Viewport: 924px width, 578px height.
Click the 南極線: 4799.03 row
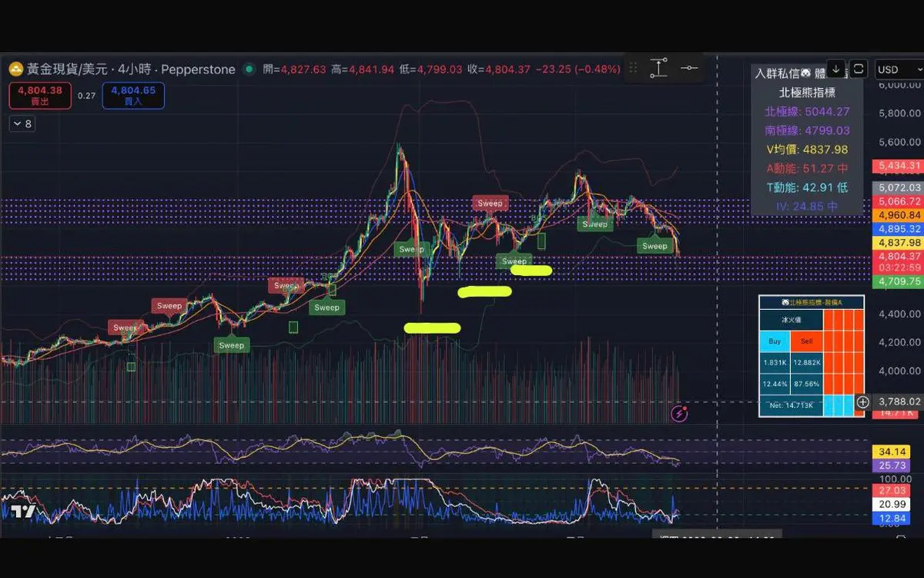point(807,131)
